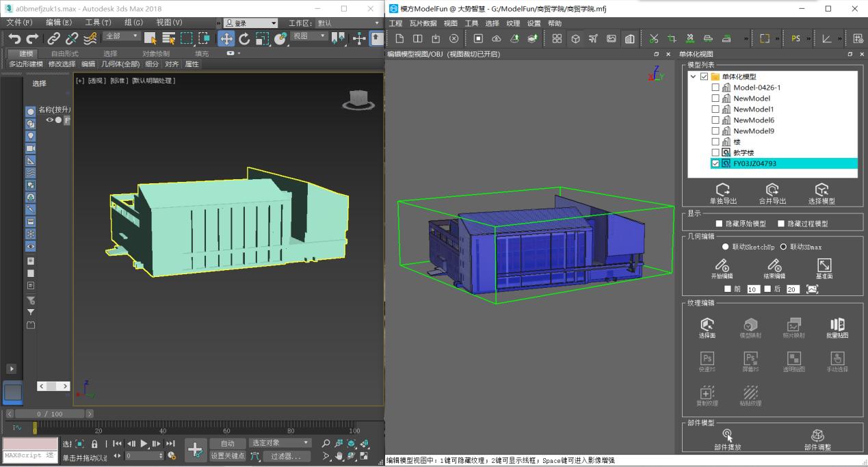
Task: Select the 联动SketchUp radio button
Action: 726,246
